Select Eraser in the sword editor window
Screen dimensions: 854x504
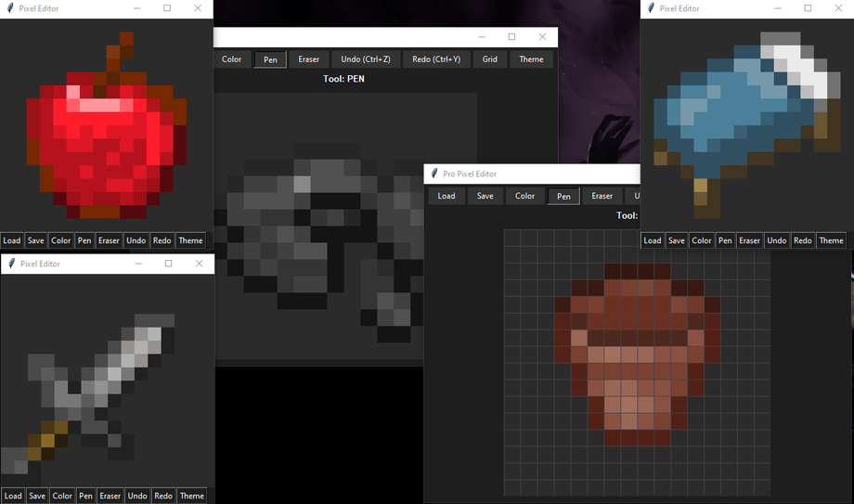pos(110,496)
